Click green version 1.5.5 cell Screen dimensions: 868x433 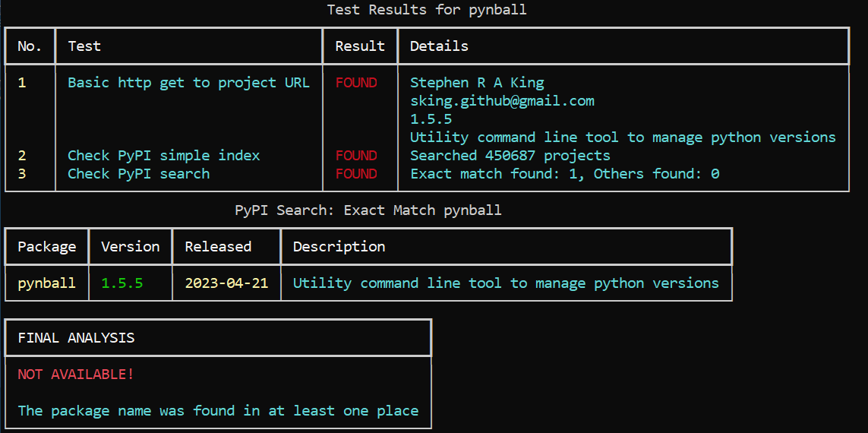(122, 283)
